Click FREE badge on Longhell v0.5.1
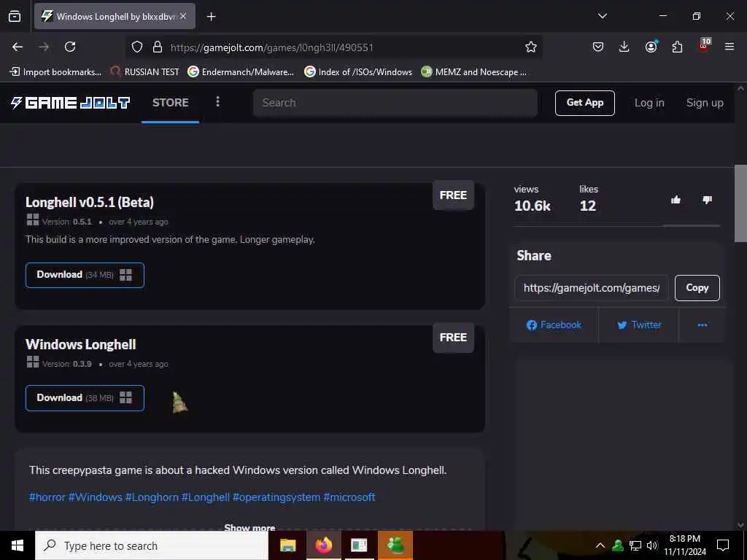This screenshot has height=560, width=747. (453, 195)
